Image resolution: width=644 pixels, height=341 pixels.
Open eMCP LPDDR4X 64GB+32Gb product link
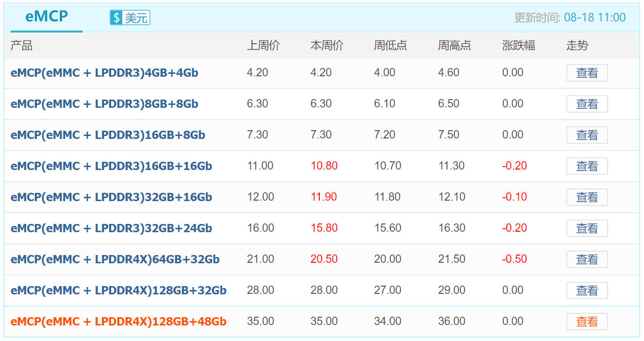(x=115, y=259)
